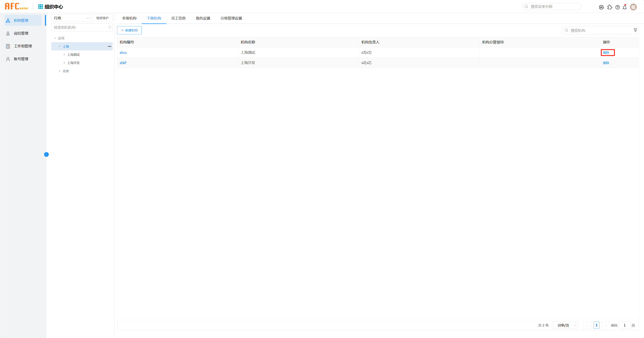Image resolution: width=644 pixels, height=338 pixels.
Task: Click the three-dot menu beside 上海
Action: 110,47
